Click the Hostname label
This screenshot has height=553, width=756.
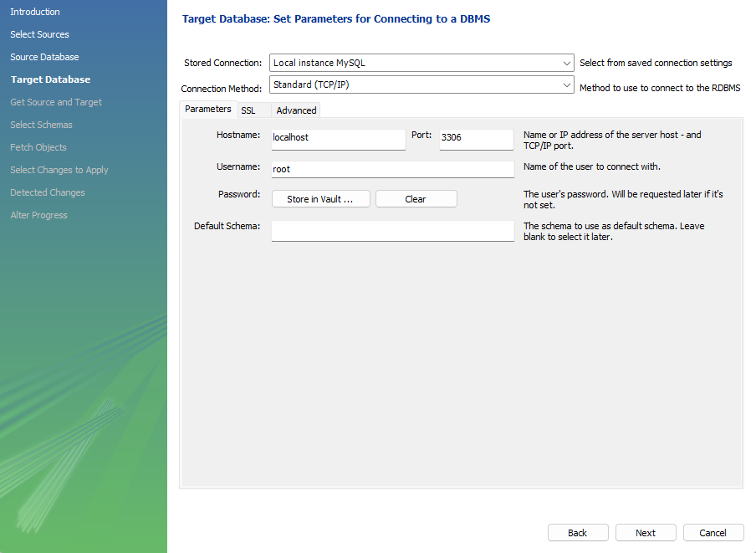(238, 135)
